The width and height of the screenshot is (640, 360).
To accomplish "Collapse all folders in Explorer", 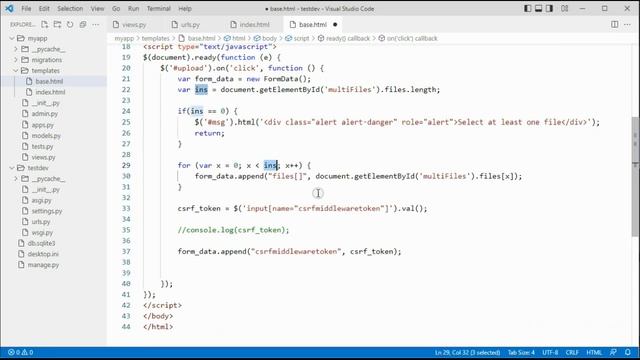I will pyautogui.click(x=83, y=24).
